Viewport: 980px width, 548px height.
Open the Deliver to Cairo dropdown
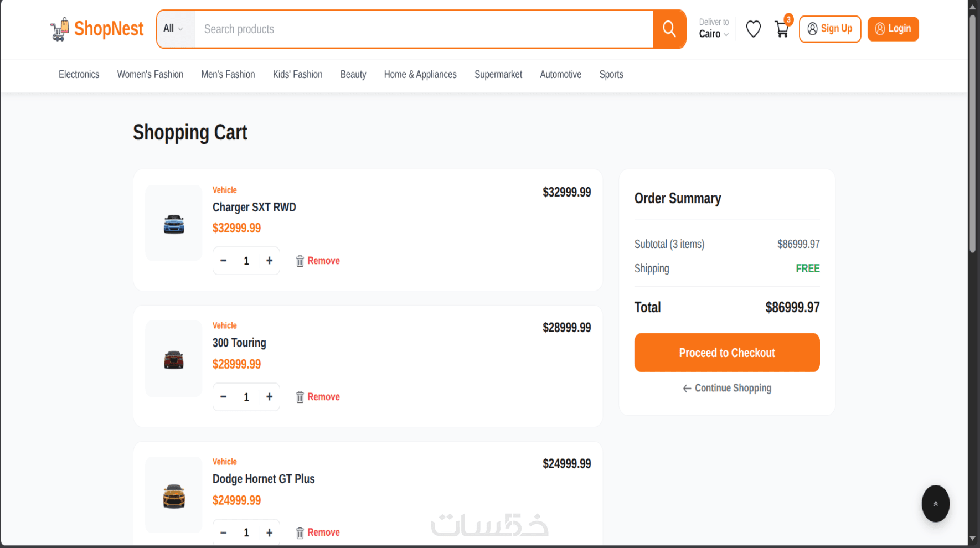(x=714, y=28)
